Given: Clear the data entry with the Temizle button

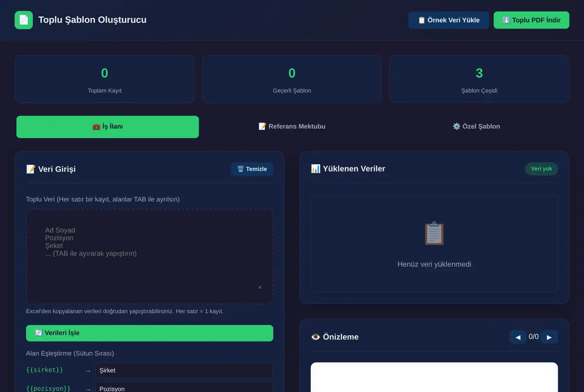Looking at the screenshot, I should click(x=252, y=169).
